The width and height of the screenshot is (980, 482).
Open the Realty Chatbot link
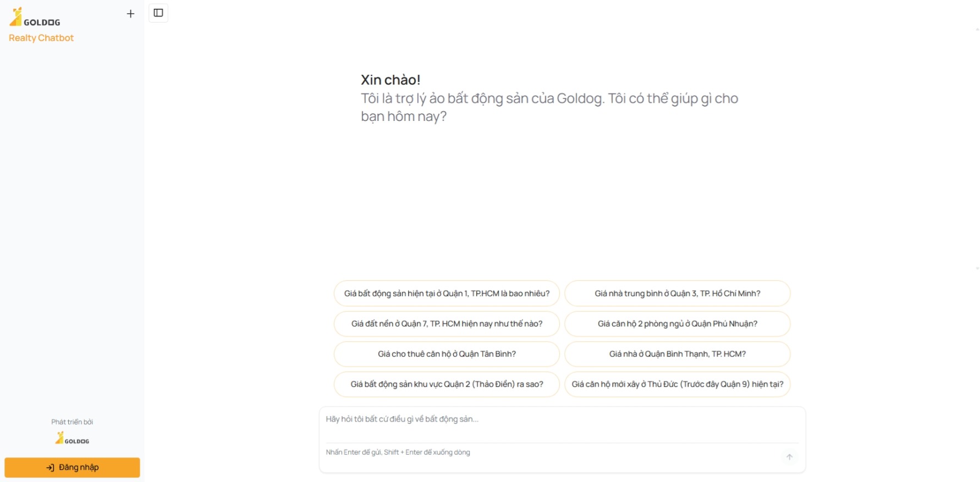41,37
